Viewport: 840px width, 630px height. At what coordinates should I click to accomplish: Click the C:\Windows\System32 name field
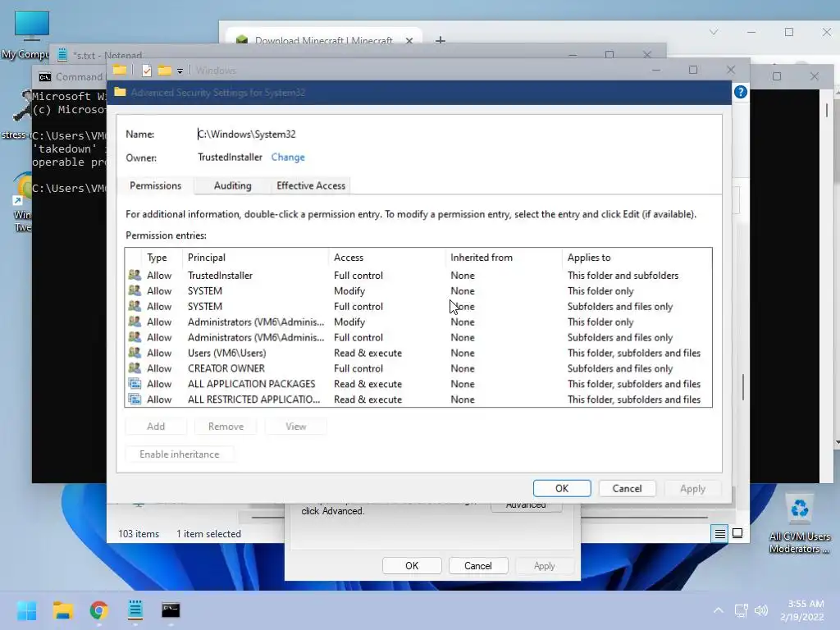246,134
